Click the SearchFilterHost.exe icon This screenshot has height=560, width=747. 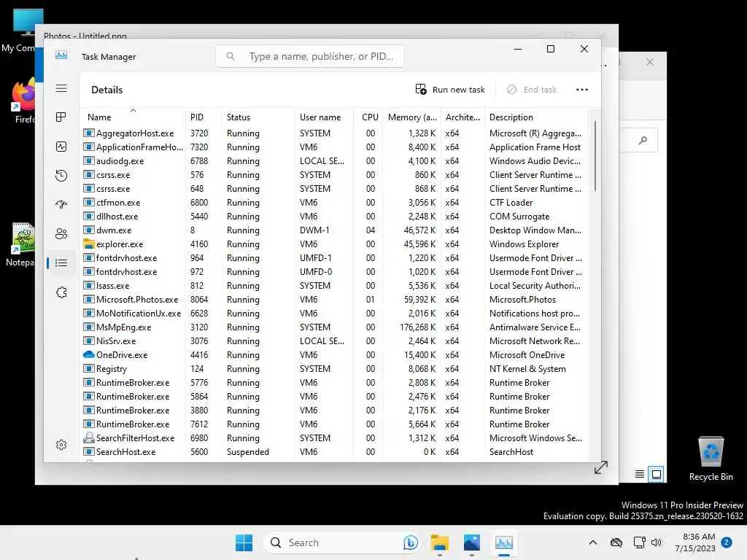pos(88,437)
